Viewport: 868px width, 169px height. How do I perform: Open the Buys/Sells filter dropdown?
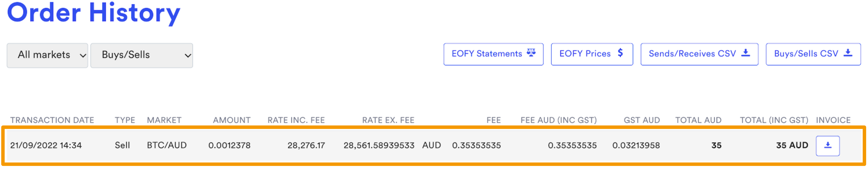click(142, 55)
